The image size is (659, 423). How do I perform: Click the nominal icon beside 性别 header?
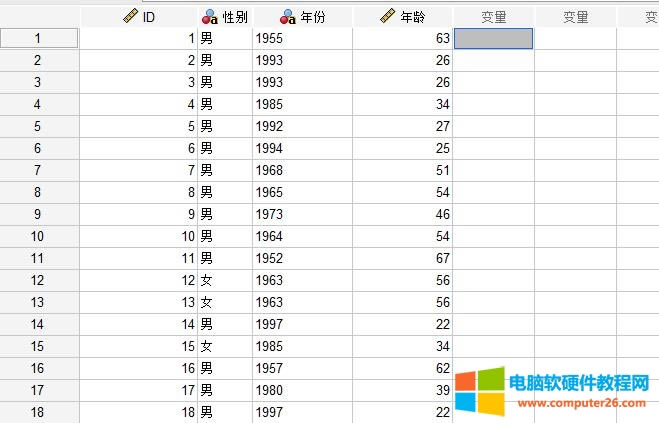[210, 17]
